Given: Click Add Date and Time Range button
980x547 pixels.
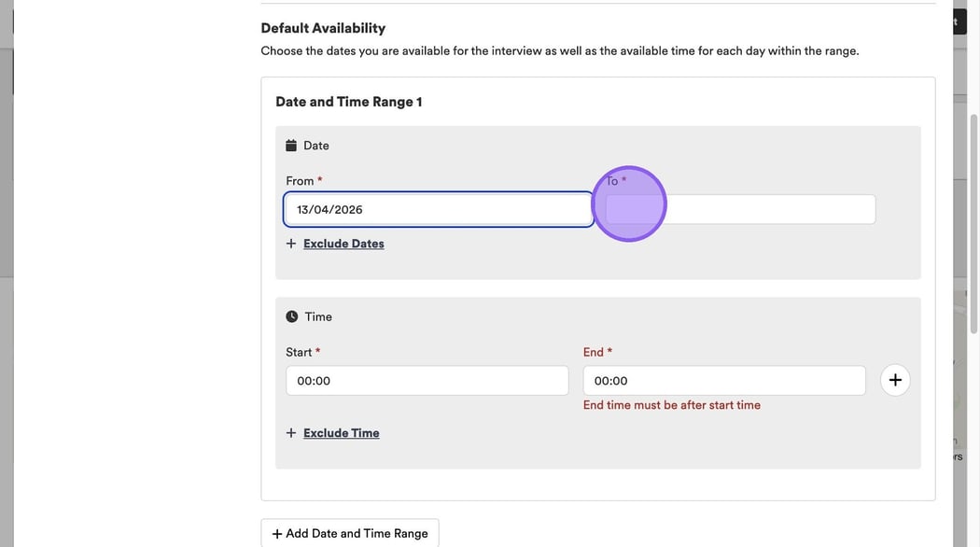Looking at the screenshot, I should point(350,533).
